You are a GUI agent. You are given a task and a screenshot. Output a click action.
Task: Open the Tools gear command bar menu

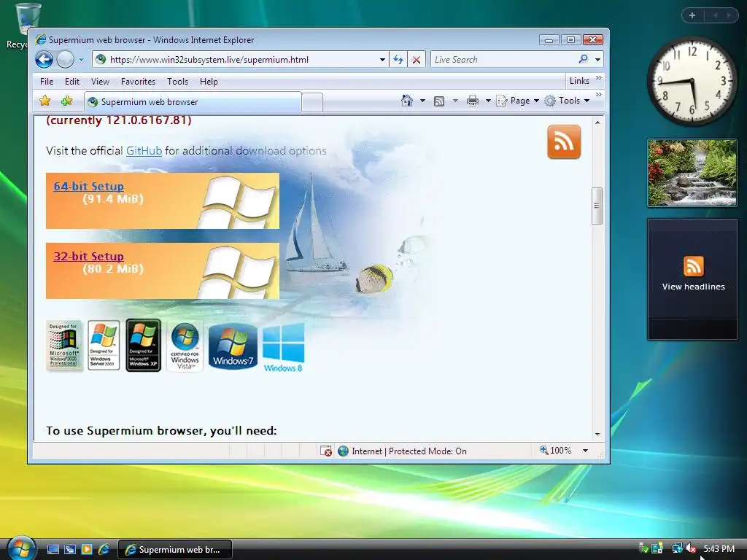coord(567,101)
